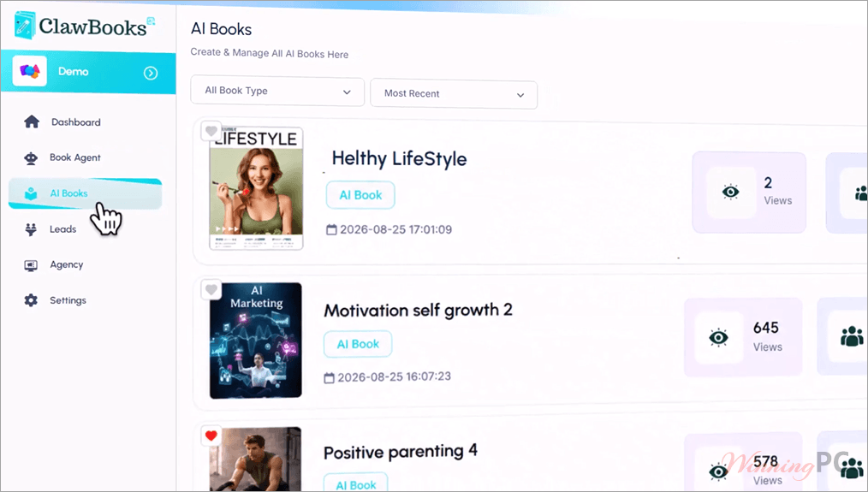Click the eye icon beside 578 Views

point(718,472)
